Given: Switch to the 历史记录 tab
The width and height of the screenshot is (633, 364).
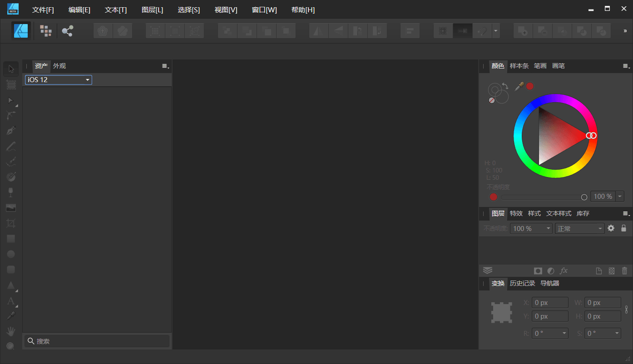Looking at the screenshot, I should [522, 283].
